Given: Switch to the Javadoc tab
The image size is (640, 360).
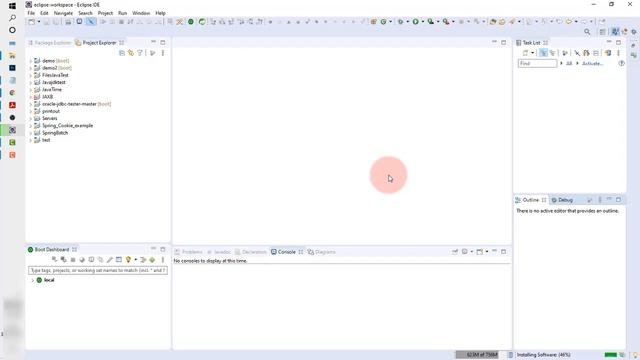Looking at the screenshot, I should [219, 252].
